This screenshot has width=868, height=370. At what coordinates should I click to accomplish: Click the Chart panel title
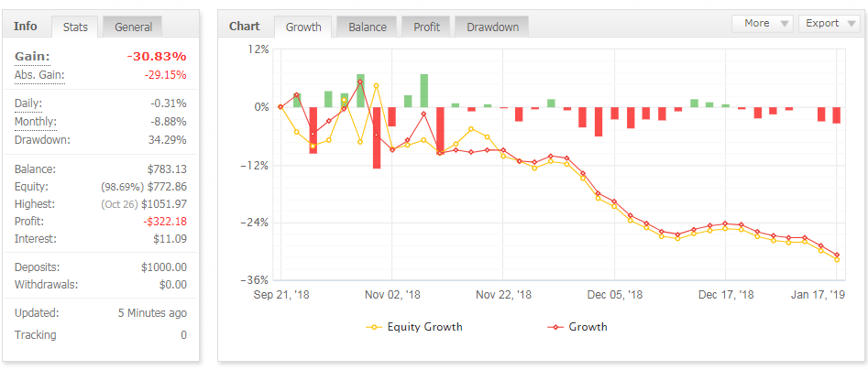coord(245,27)
